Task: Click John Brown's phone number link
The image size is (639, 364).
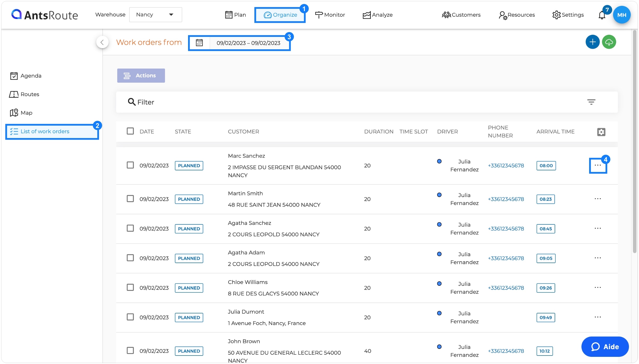Action: point(506,351)
